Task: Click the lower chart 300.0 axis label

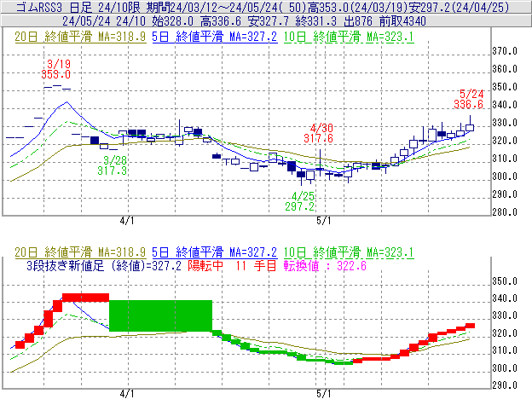Action: tap(505, 368)
